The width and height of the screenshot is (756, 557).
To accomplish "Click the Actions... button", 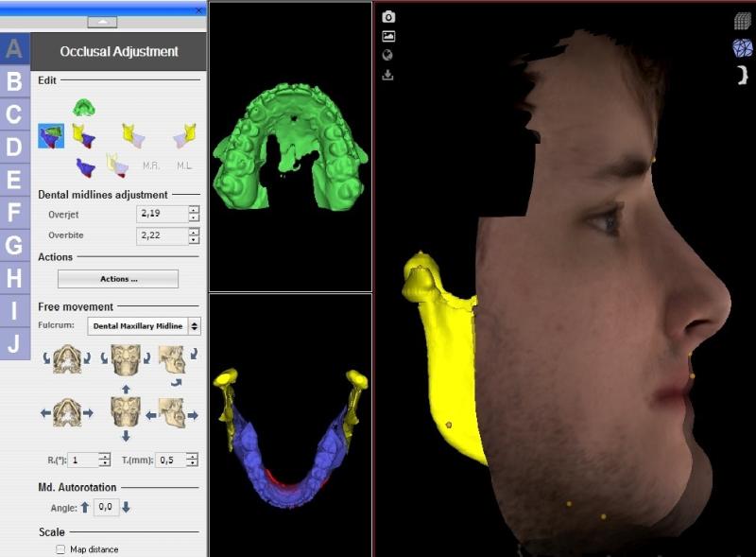I will pos(118,279).
